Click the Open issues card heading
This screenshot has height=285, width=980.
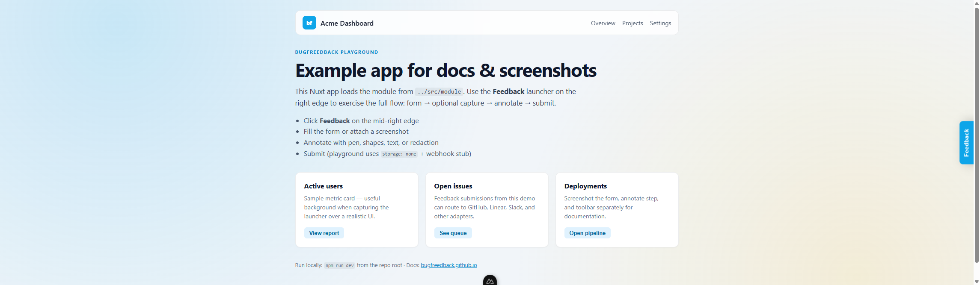click(x=453, y=186)
